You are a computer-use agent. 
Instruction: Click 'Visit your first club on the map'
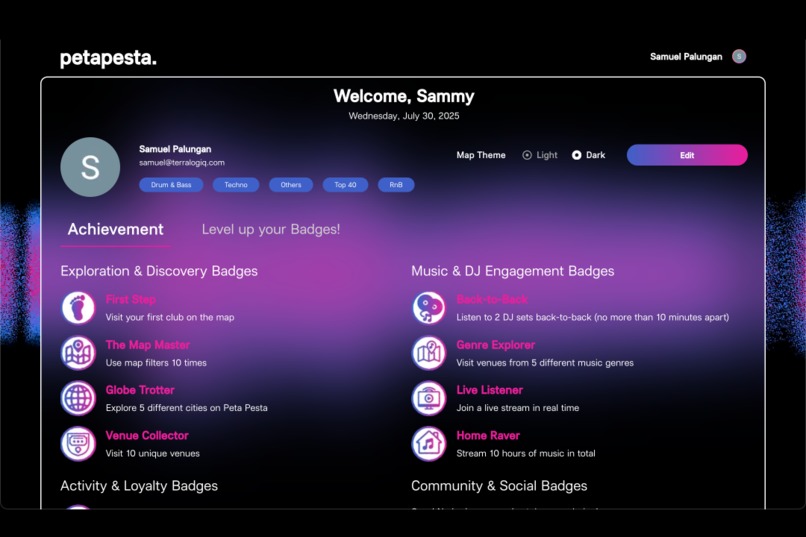(170, 318)
